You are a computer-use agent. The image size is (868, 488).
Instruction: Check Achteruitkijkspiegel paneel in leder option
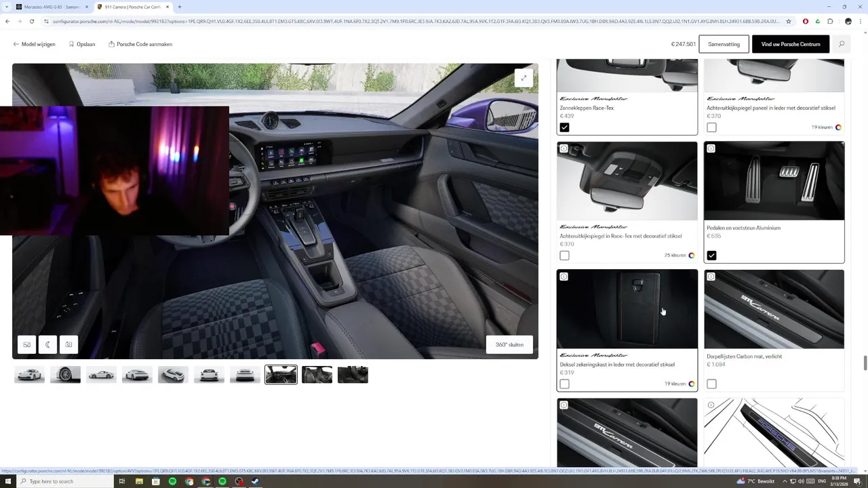coord(711,127)
